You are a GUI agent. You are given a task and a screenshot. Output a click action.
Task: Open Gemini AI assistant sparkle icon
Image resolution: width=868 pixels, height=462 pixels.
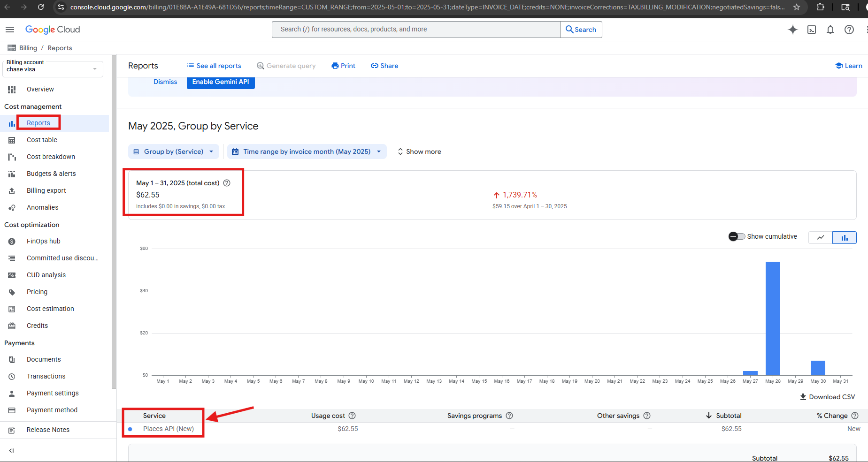pyautogui.click(x=793, y=30)
